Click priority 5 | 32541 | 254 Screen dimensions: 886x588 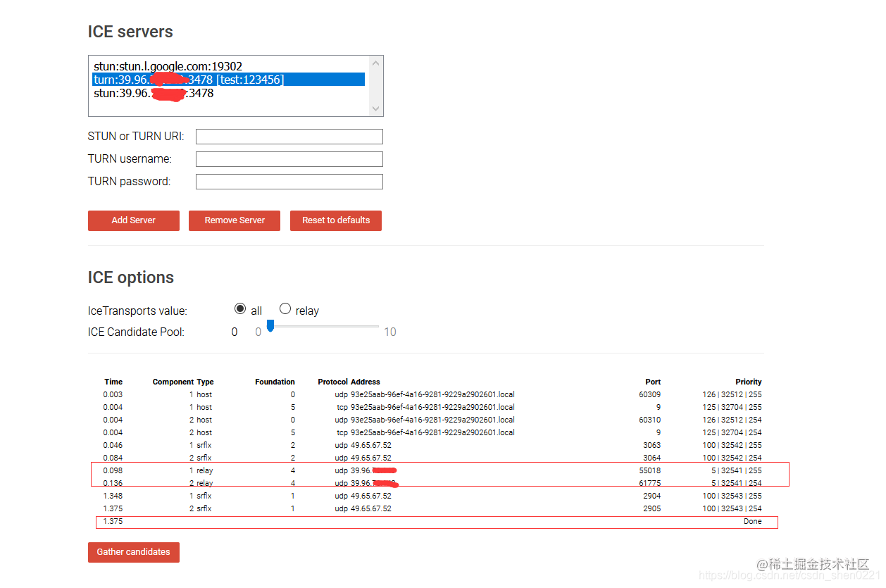point(737,483)
